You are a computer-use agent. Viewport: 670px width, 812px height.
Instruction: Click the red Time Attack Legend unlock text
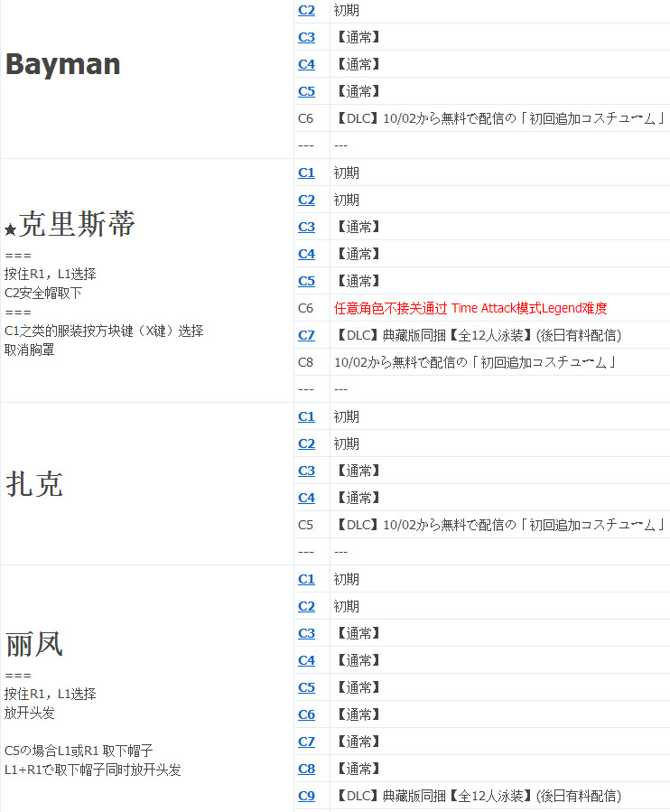tap(470, 308)
